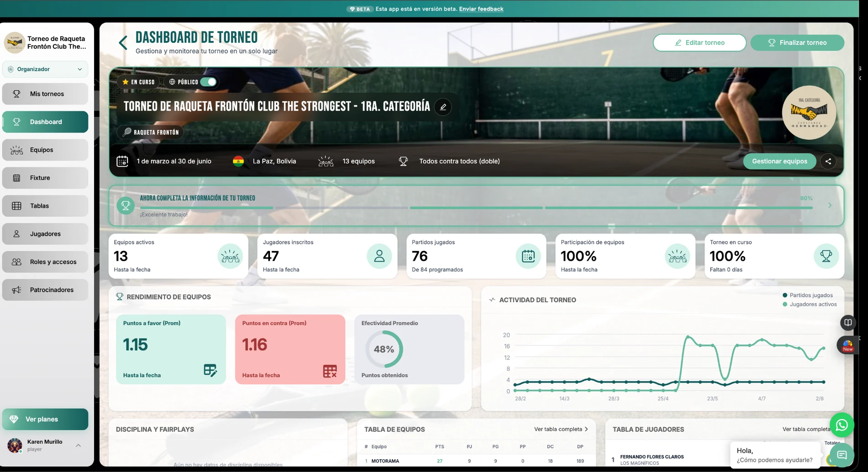This screenshot has width=868, height=472.
Task: Click the tournament avatar in sidebar header
Action: (14, 42)
